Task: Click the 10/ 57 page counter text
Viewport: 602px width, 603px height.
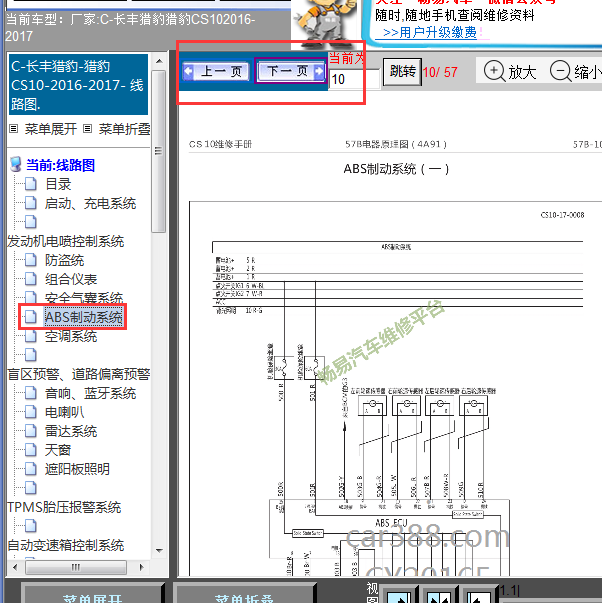Action: point(440,72)
